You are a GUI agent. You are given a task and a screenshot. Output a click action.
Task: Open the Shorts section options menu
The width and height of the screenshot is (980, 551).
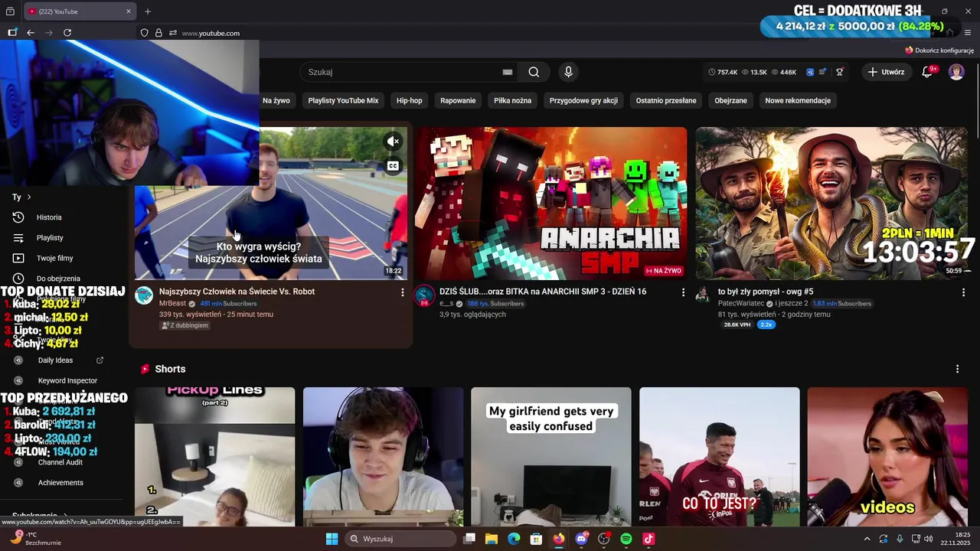pyautogui.click(x=957, y=369)
